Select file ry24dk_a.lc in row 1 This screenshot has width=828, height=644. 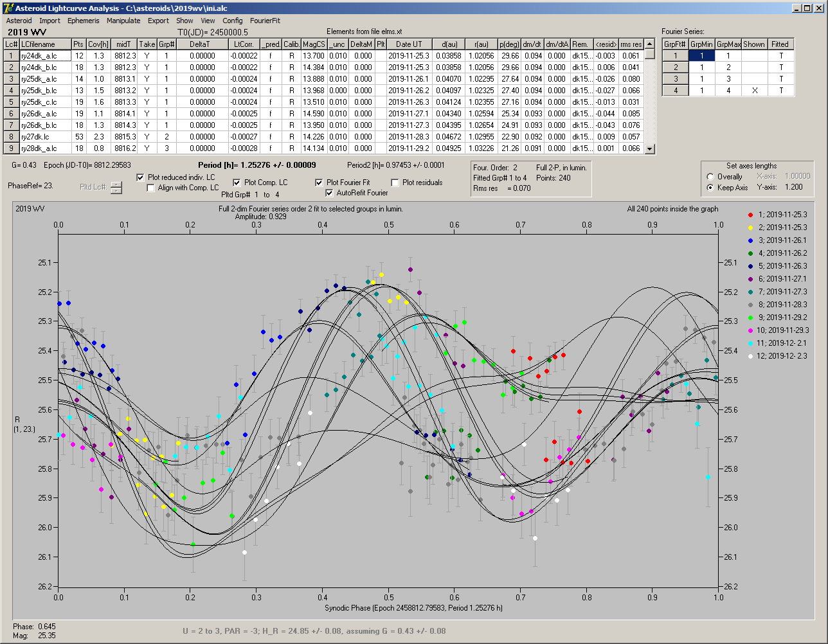pos(45,56)
